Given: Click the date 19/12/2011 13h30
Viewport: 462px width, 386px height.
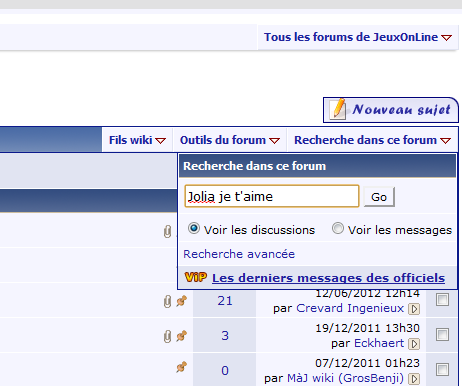Looking at the screenshot, I should [367, 328].
